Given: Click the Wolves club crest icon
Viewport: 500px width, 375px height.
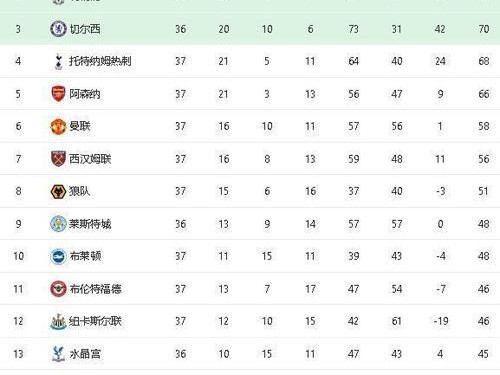Looking at the screenshot, I should [58, 191].
